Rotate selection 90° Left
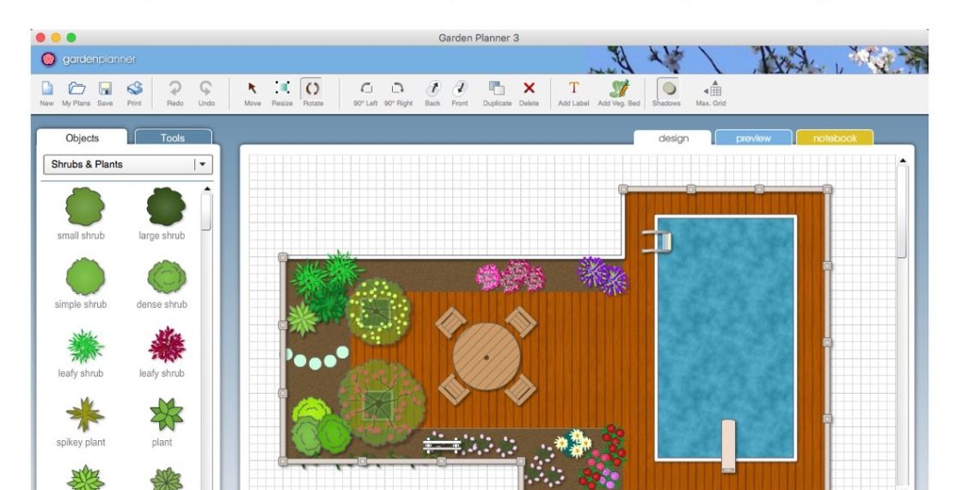This screenshot has width=980, height=490. point(367,89)
